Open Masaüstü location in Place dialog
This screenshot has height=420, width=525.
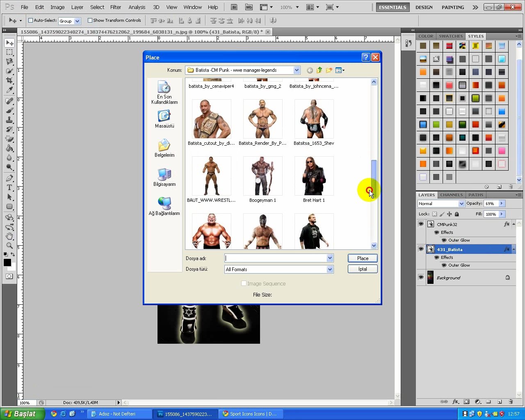(164, 119)
